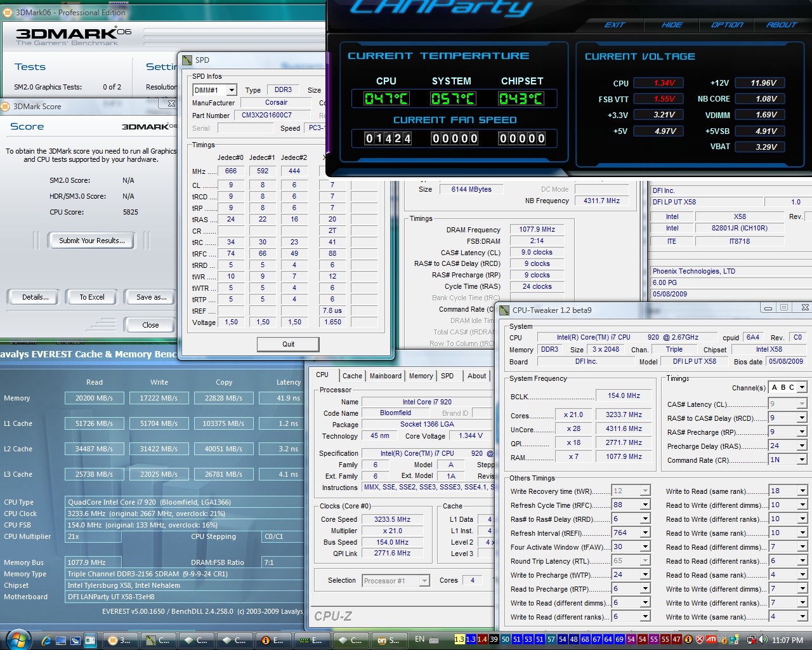Screen dimensions: 812x650
Task: Click the UnCore multiplier x 28 field
Action: (573, 428)
